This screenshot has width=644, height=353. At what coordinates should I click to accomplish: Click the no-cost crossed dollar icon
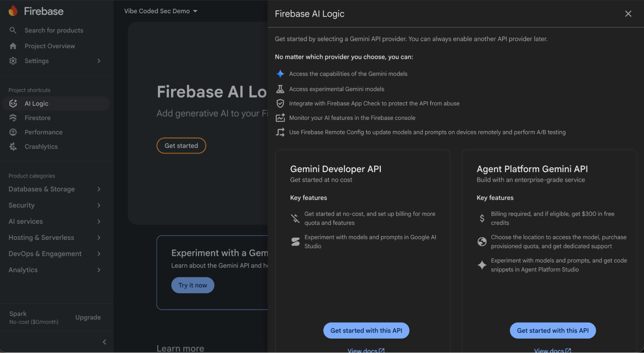tap(295, 219)
